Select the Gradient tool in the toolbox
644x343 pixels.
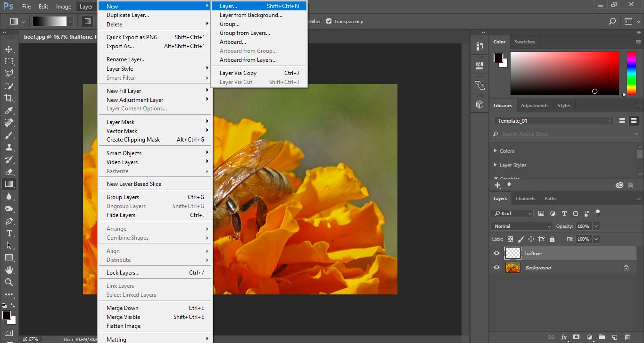coord(9,184)
